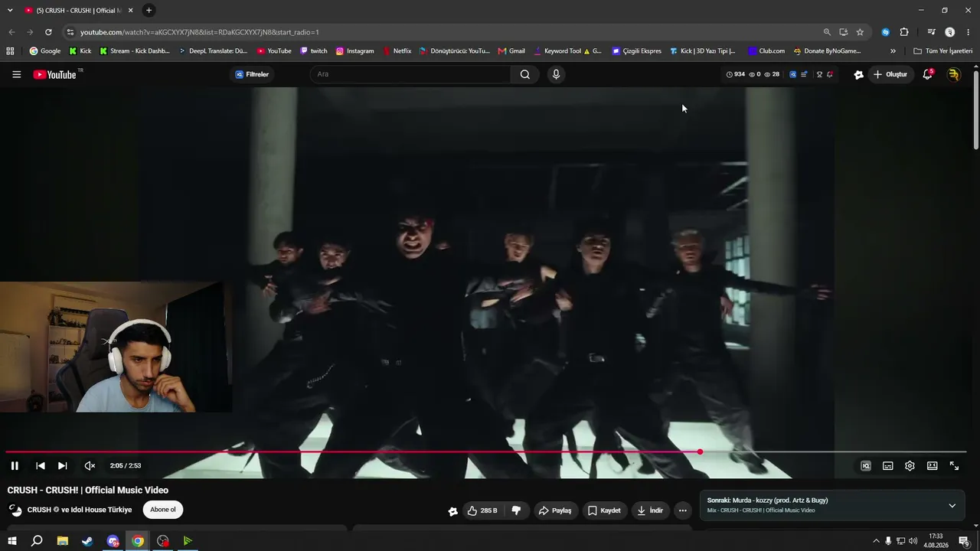
Task: Open Chrome three-dot menu
Action: tap(969, 32)
